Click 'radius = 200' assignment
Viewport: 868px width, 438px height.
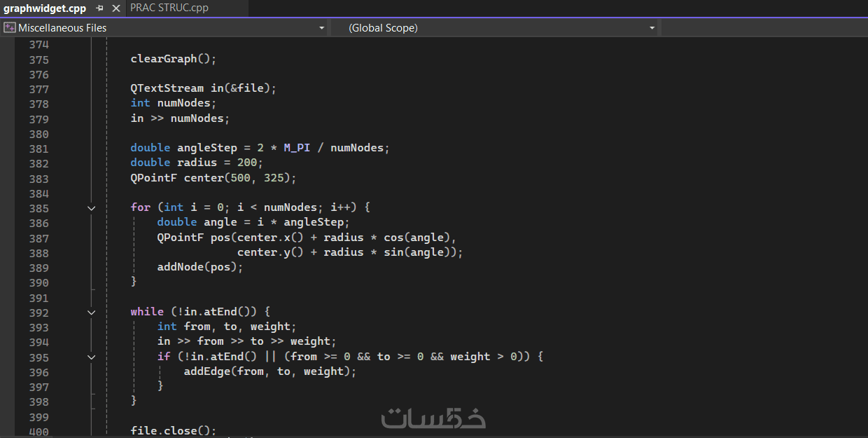point(217,163)
